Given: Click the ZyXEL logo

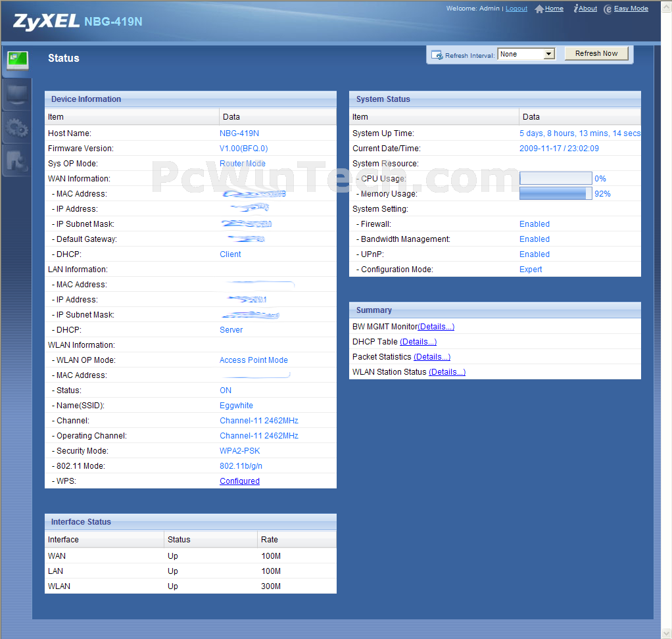Looking at the screenshot, I should (46, 22).
